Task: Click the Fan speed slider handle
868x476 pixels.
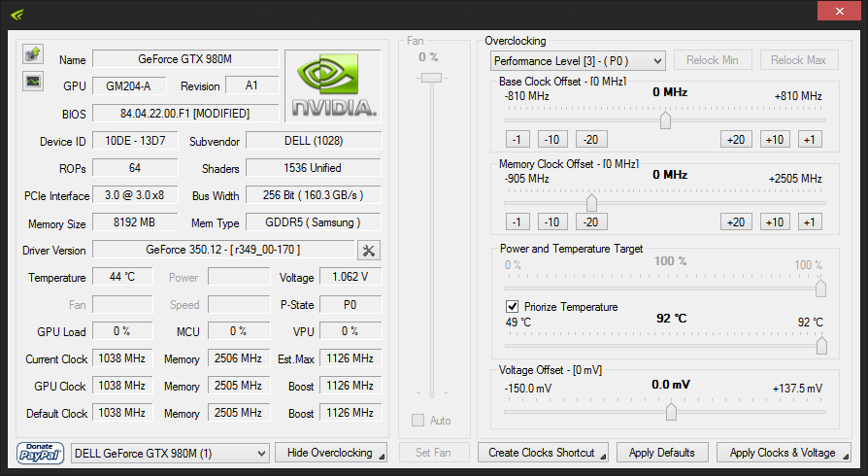Action: coord(431,78)
